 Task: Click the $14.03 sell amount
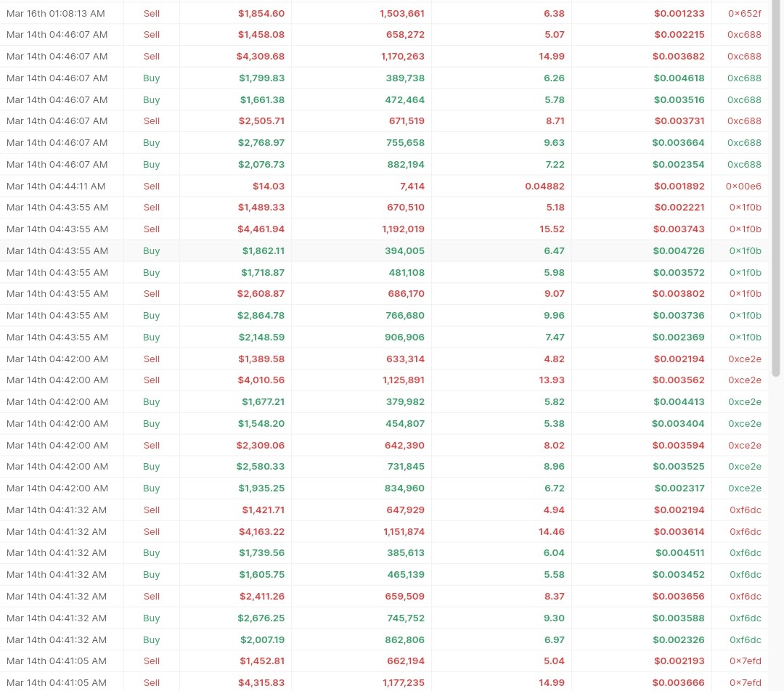[269, 186]
